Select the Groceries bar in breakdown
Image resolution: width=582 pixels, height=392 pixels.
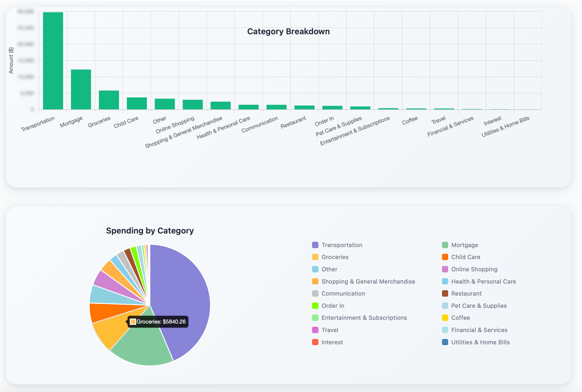point(109,100)
